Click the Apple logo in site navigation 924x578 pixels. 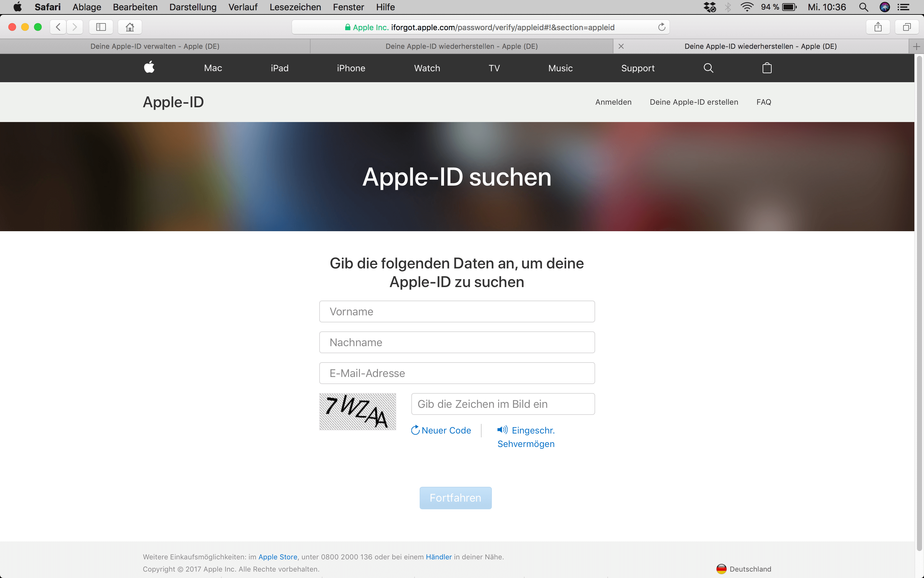pyautogui.click(x=149, y=68)
